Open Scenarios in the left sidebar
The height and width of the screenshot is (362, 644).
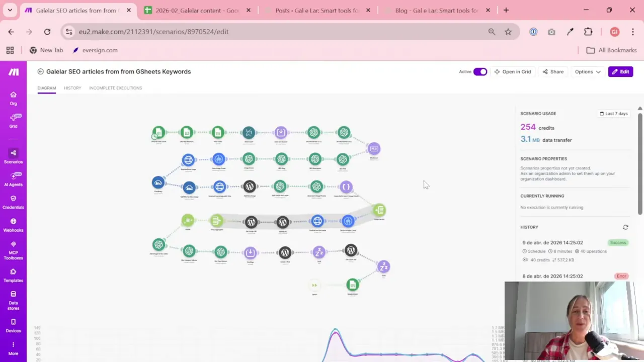pyautogui.click(x=13, y=156)
